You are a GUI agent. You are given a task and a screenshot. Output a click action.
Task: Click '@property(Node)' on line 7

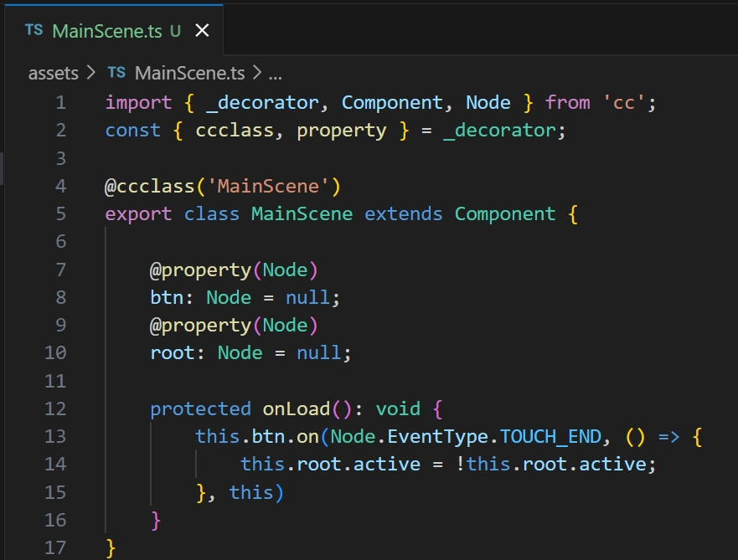pos(234,271)
